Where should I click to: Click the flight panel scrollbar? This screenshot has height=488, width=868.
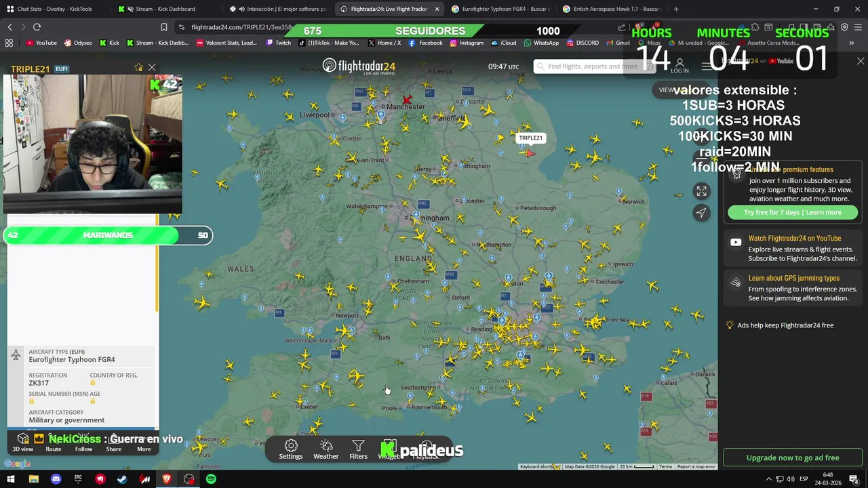(157, 263)
